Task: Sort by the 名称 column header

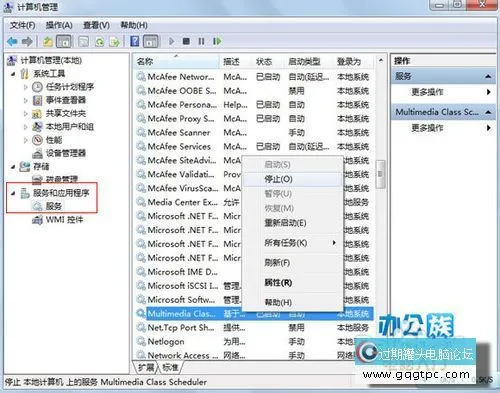Action: click(177, 62)
